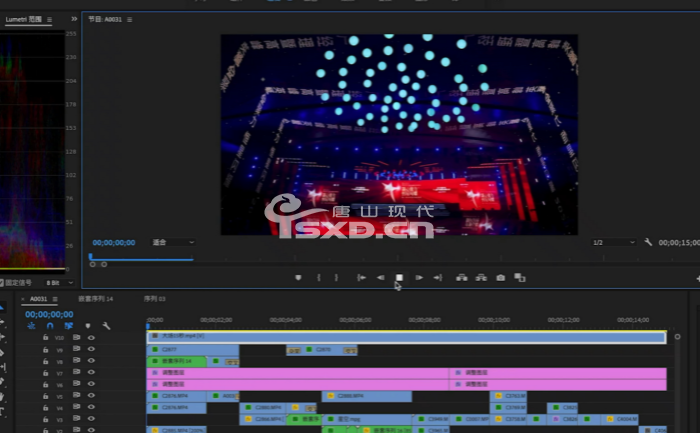The image size is (700, 433).
Task: Click the Lift button
Action: (462, 278)
